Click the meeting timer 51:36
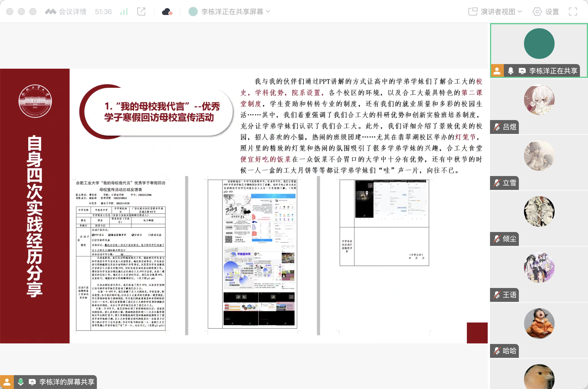Image resolution: width=588 pixels, height=389 pixels. [103, 12]
